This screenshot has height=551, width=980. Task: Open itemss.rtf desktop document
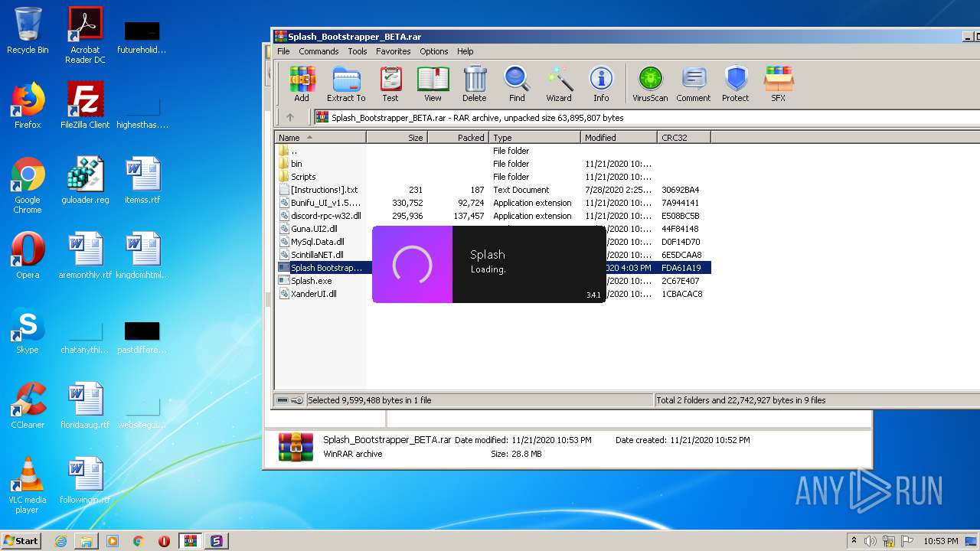click(x=142, y=181)
